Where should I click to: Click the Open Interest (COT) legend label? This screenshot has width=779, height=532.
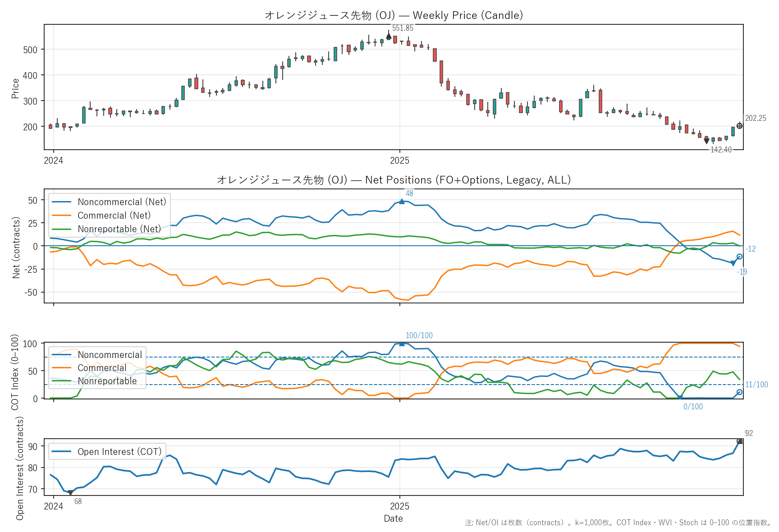pyautogui.click(x=119, y=452)
